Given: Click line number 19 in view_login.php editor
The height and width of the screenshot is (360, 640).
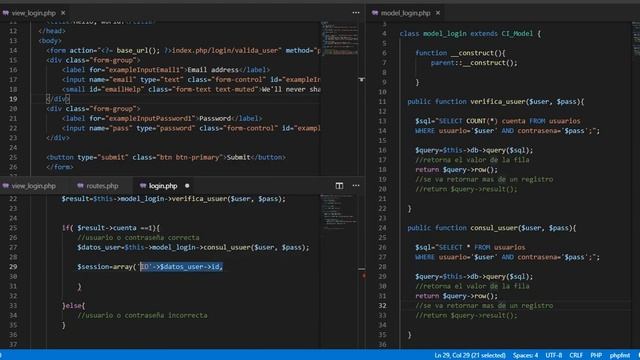Looking at the screenshot, I should [13, 99].
